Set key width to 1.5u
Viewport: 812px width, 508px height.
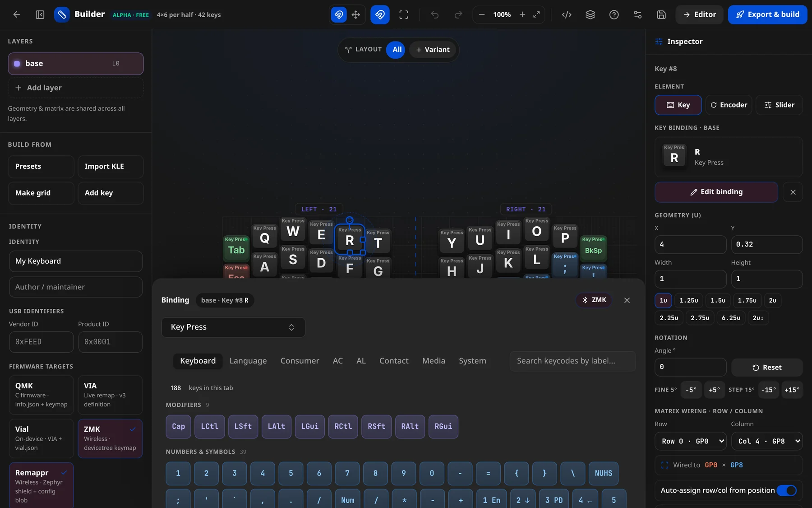tap(718, 301)
